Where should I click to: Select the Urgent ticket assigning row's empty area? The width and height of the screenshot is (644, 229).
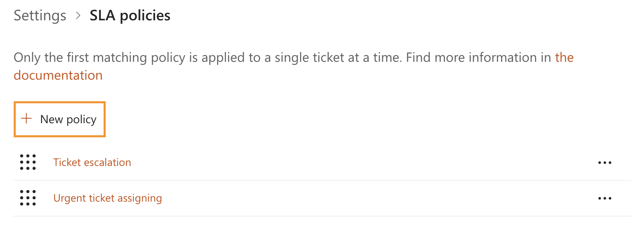pos(352,198)
